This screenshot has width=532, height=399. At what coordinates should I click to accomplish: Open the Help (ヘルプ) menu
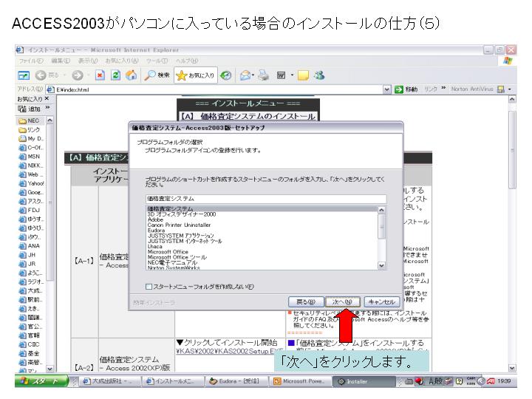[187, 61]
